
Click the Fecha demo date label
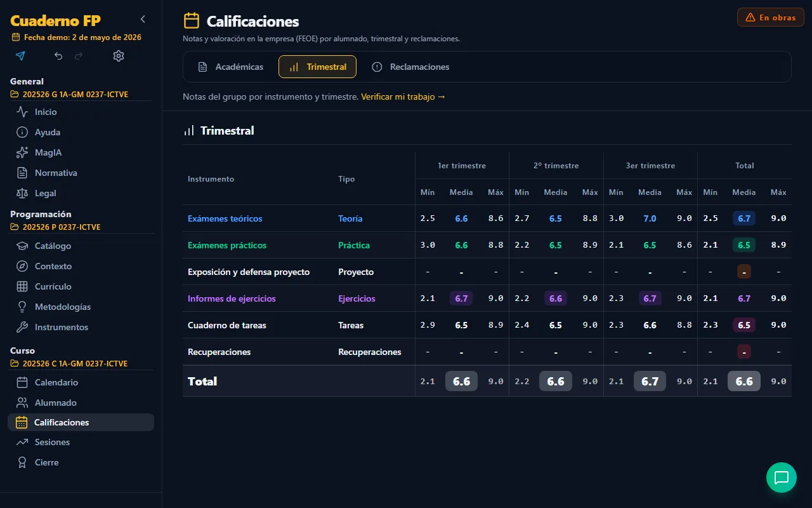[x=76, y=37]
